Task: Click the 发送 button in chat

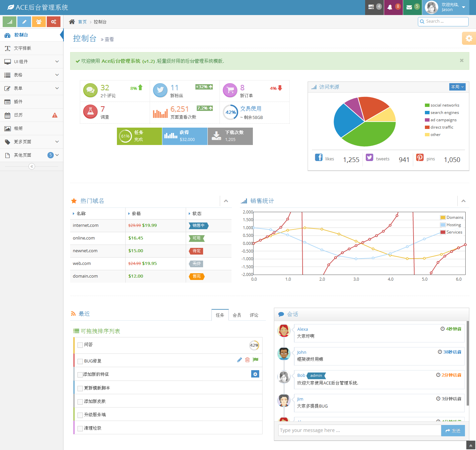Action: (x=453, y=430)
